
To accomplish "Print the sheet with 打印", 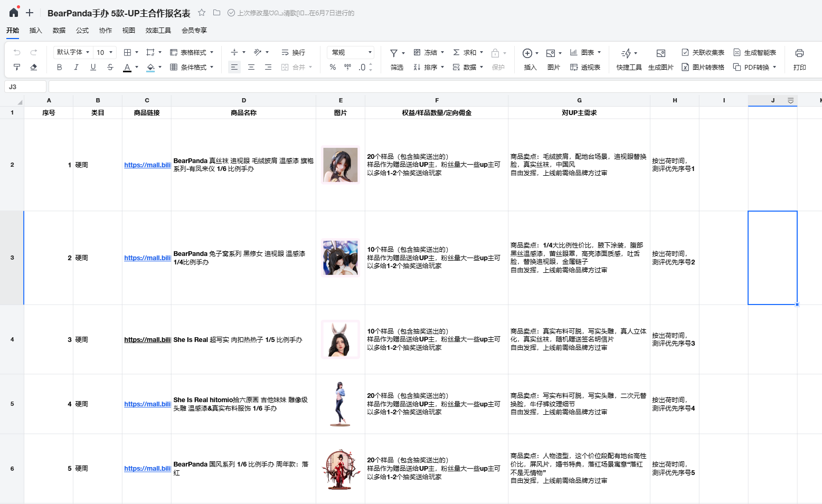I will 799,59.
